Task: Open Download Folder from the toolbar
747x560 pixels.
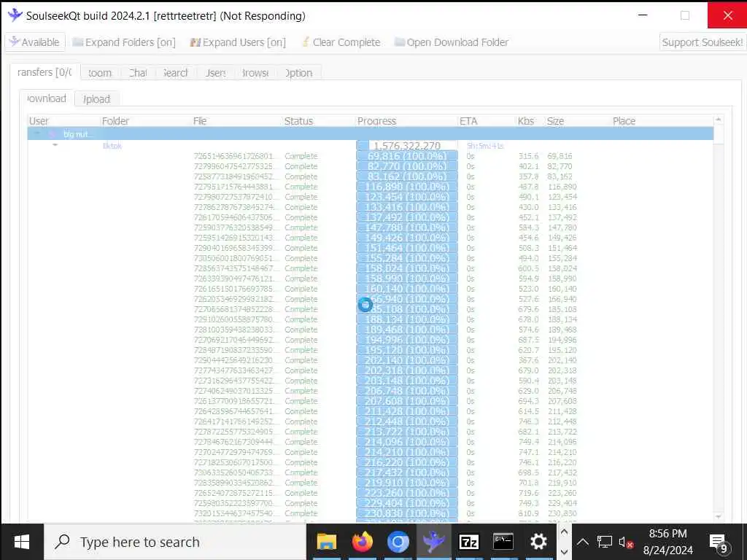Action: pos(452,42)
